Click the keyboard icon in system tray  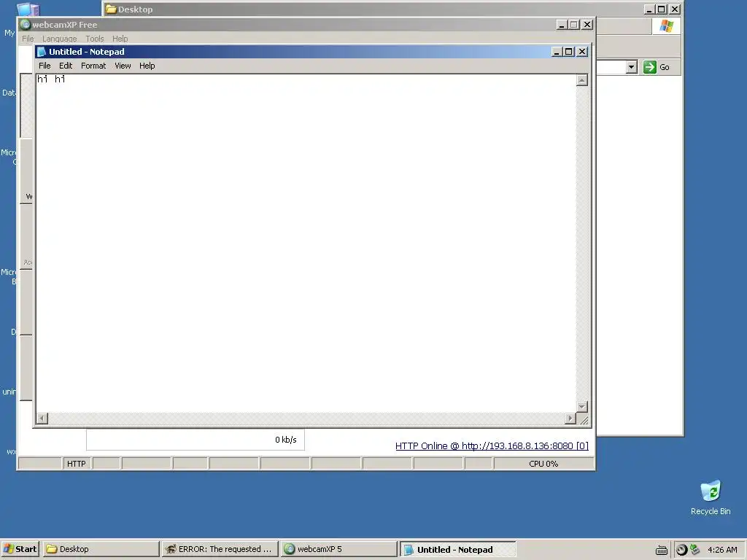(661, 550)
